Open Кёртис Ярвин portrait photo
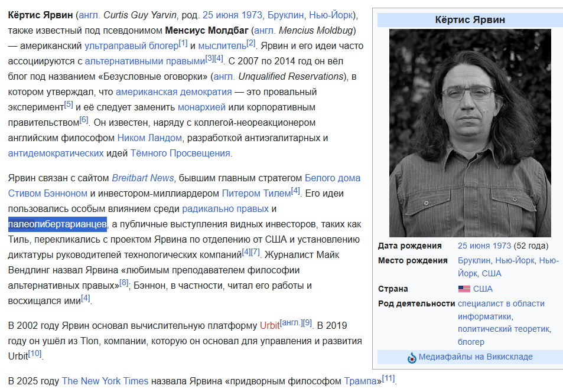This screenshot has height=392, width=563. point(470,133)
